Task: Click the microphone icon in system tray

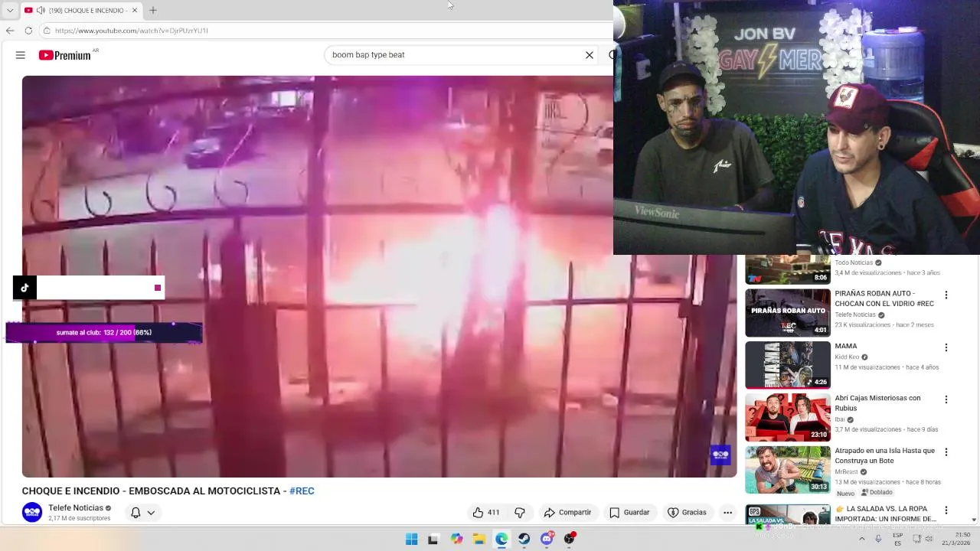Action: coord(878,539)
